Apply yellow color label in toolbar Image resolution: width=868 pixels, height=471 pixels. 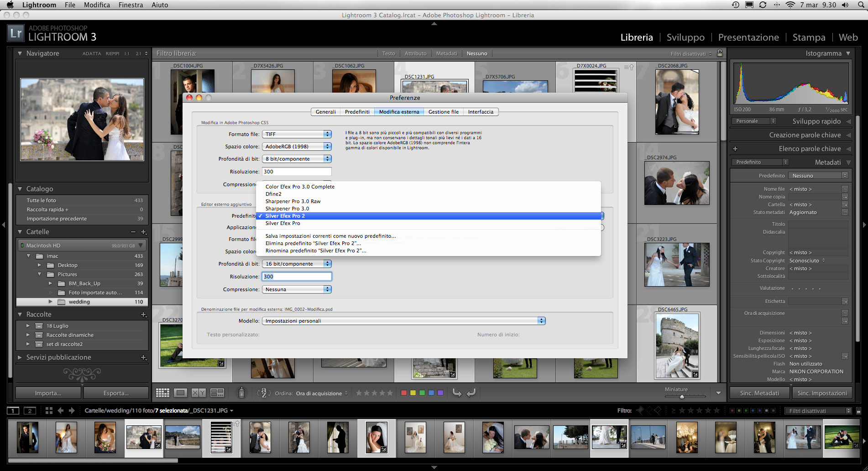(x=413, y=392)
